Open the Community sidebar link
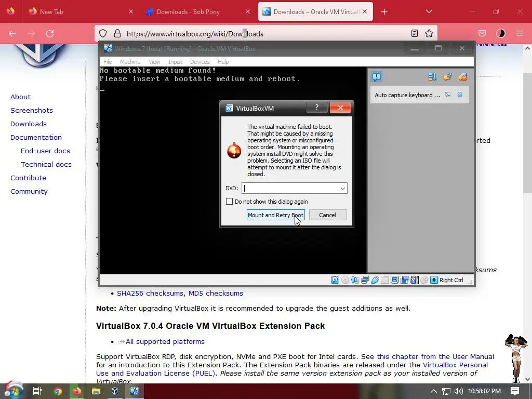The image size is (532, 399). click(29, 191)
